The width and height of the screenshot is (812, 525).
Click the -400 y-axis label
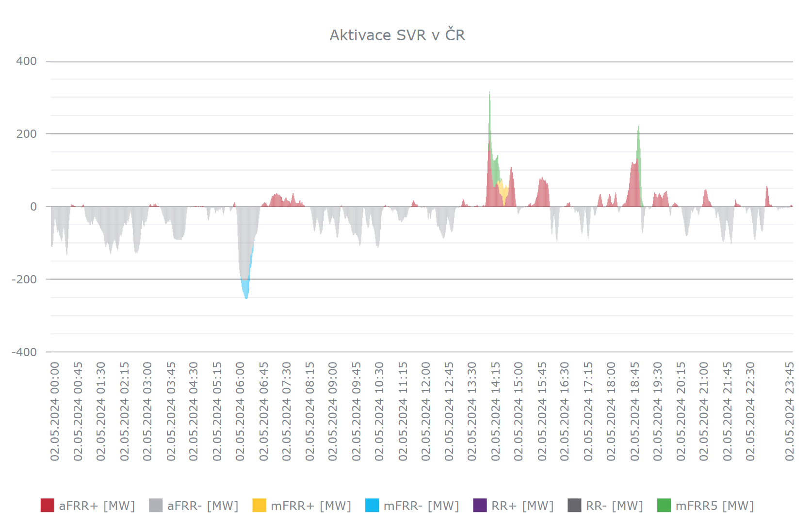click(24, 352)
